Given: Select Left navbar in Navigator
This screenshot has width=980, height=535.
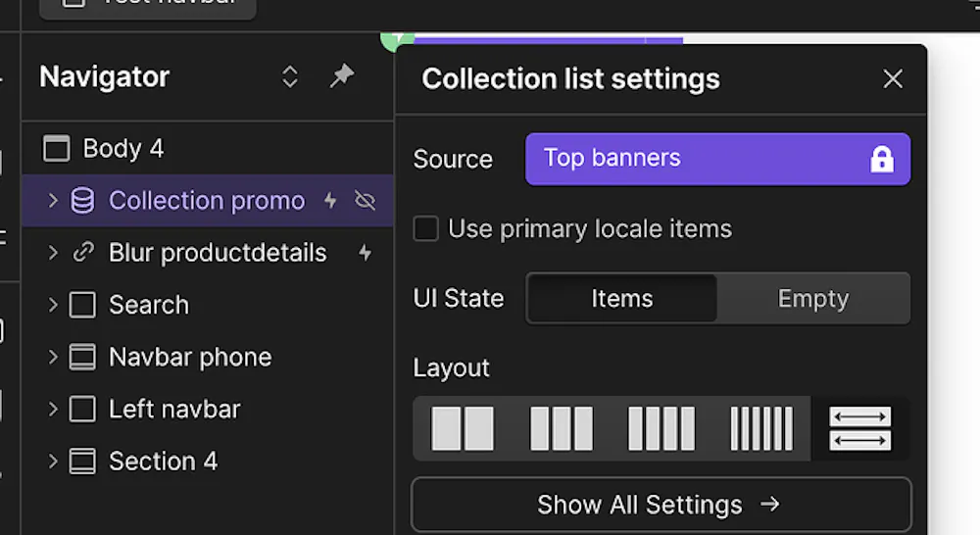Looking at the screenshot, I should pos(208,410).
